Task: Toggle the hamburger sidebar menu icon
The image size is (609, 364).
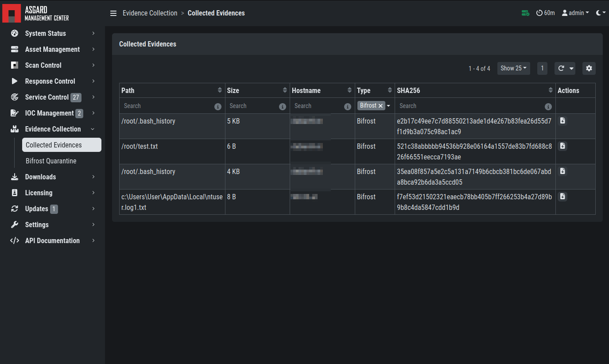Action: coord(113,13)
